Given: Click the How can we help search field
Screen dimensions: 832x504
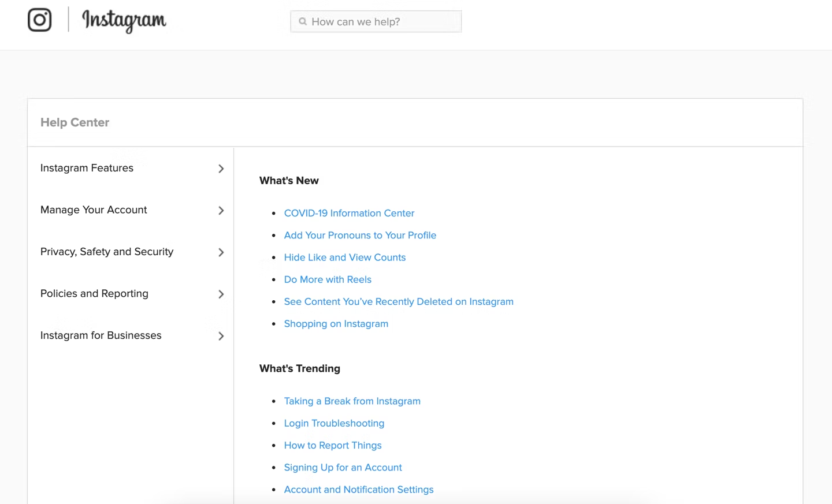Looking at the screenshot, I should [376, 21].
